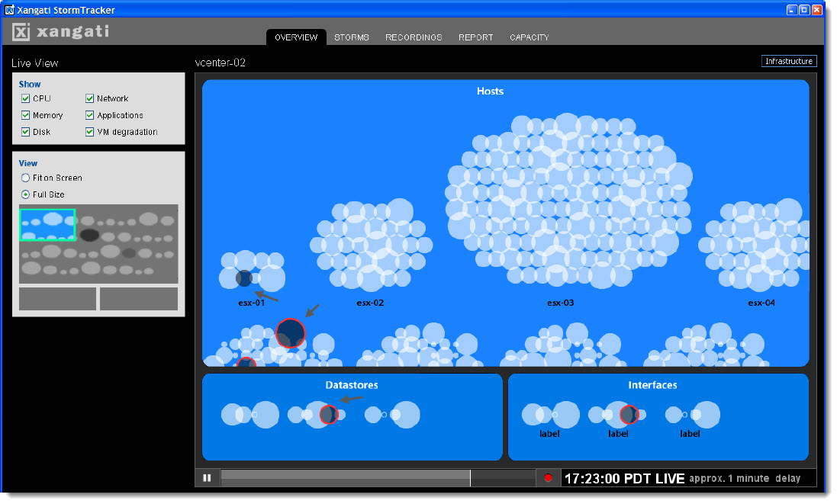Click the StormTracker title bar app icon

click(x=9, y=10)
